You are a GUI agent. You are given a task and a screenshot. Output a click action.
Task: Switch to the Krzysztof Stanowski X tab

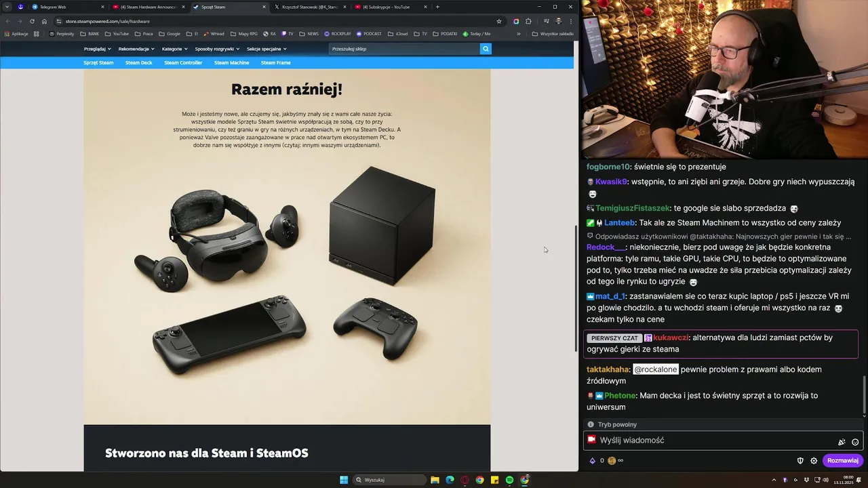[309, 7]
